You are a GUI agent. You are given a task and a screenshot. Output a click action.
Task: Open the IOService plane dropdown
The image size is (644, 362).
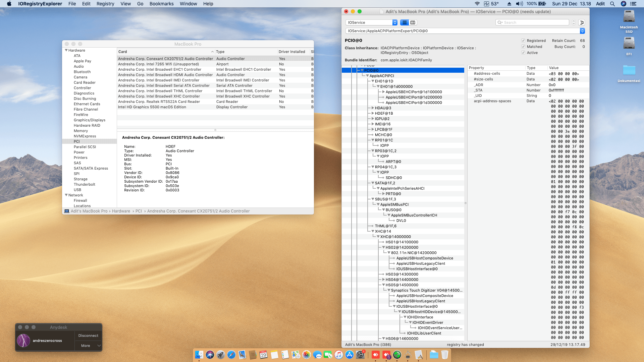(x=371, y=22)
